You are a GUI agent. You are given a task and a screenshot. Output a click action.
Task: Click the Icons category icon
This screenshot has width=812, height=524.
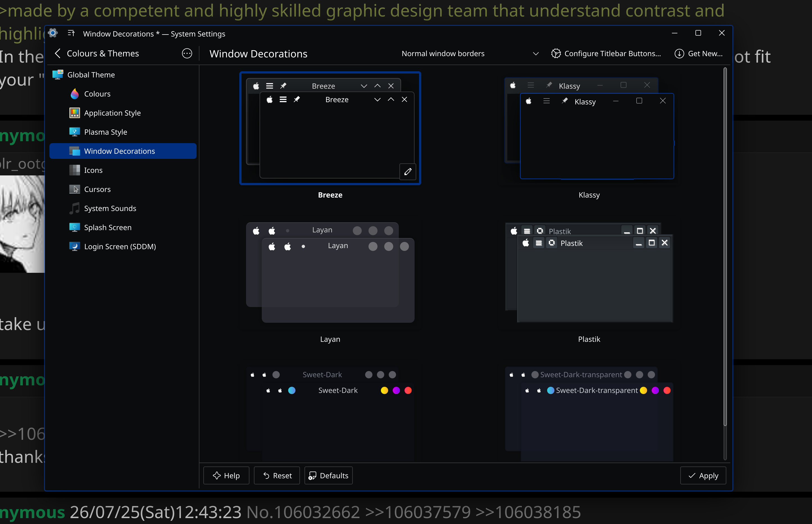click(74, 170)
